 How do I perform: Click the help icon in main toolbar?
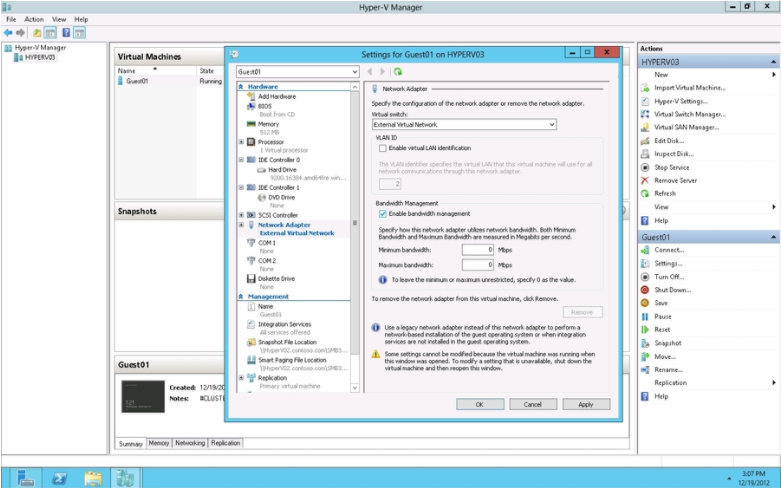pyautogui.click(x=66, y=33)
